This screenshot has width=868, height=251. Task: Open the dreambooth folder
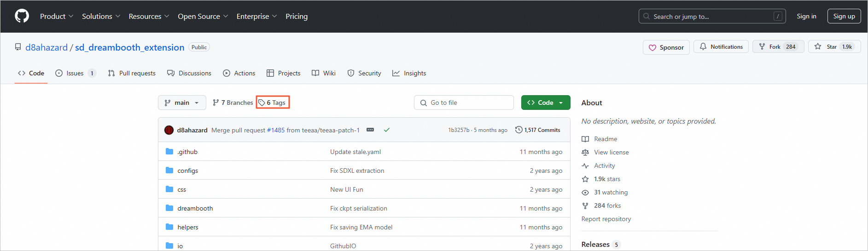195,208
